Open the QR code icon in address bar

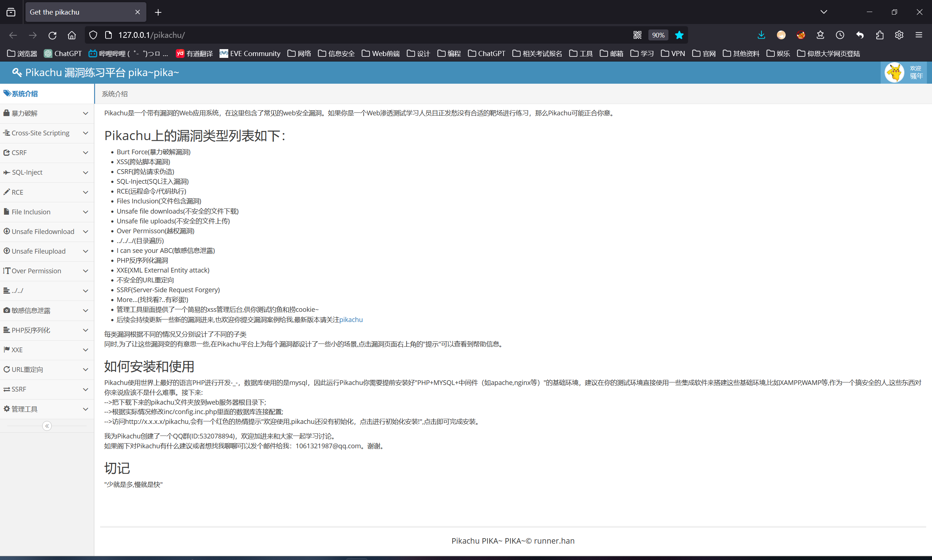click(x=637, y=35)
